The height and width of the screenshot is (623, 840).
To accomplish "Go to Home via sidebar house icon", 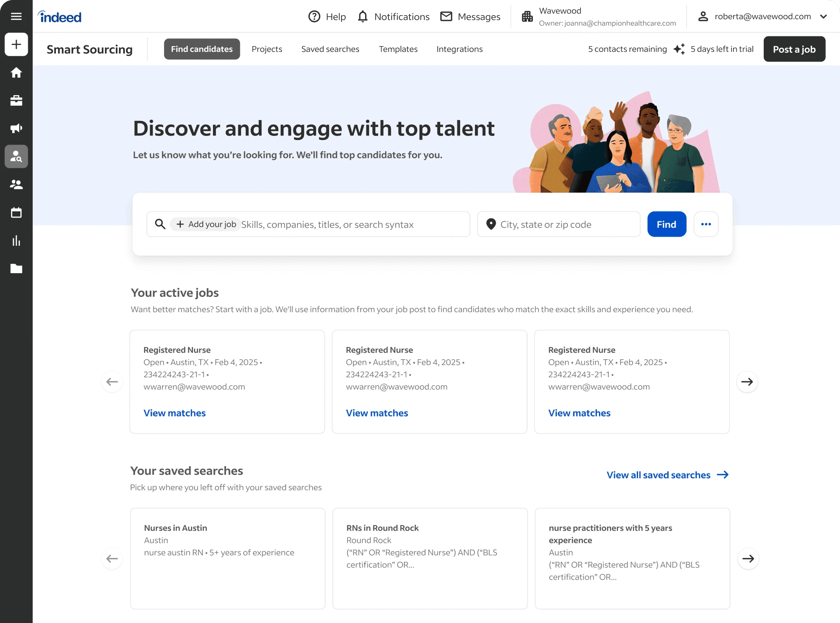I will pyautogui.click(x=16, y=73).
